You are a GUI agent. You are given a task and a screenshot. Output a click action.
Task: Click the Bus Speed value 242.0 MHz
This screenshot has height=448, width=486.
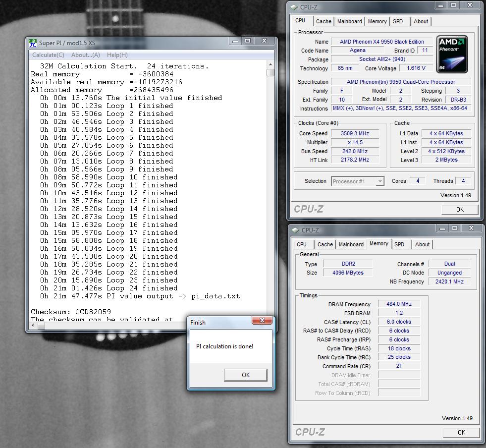355,151
